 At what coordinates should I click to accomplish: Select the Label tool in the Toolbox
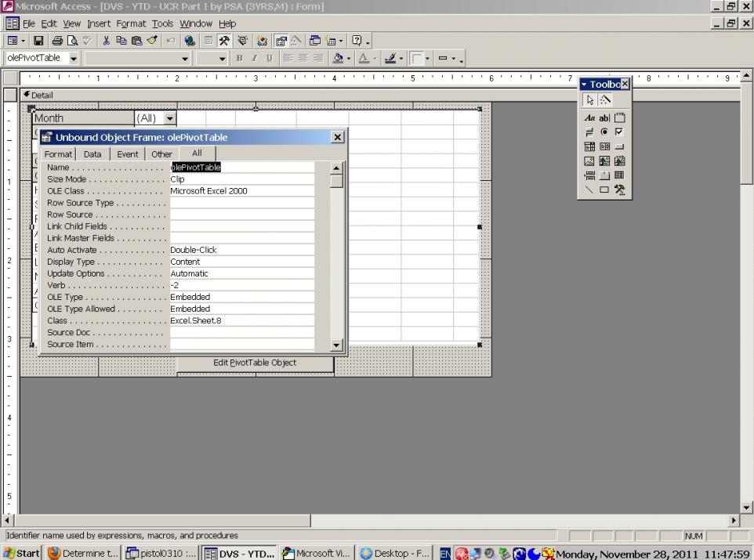pos(589,117)
